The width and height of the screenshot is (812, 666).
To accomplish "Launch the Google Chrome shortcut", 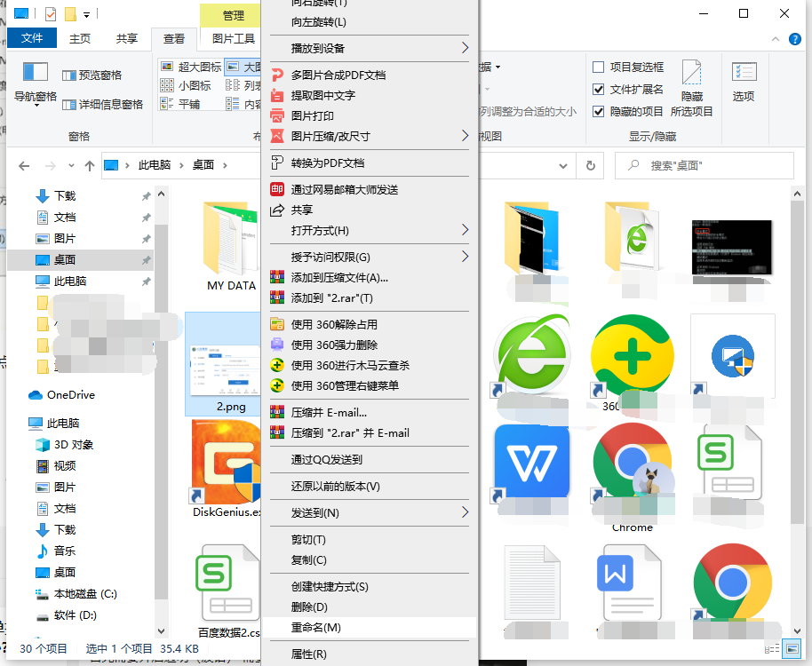I will pos(632,462).
